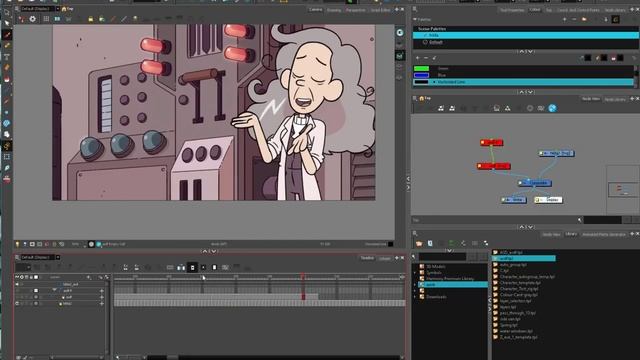Click open folder icon in Library toolbar
The image size is (640, 360).
coord(419,243)
